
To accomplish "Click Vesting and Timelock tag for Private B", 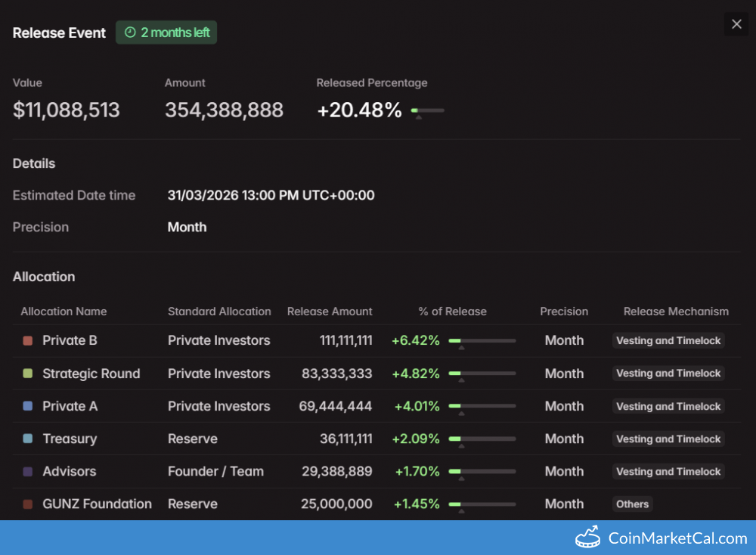I will [x=668, y=341].
